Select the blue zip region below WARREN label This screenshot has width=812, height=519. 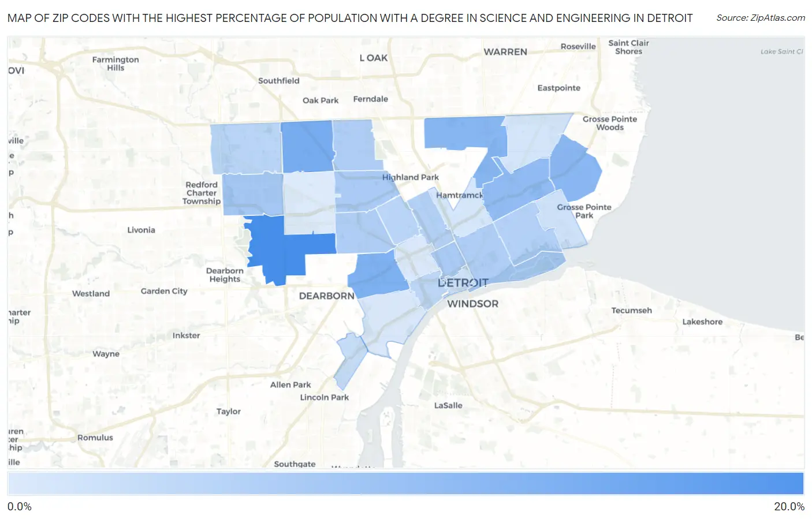pos(465,134)
